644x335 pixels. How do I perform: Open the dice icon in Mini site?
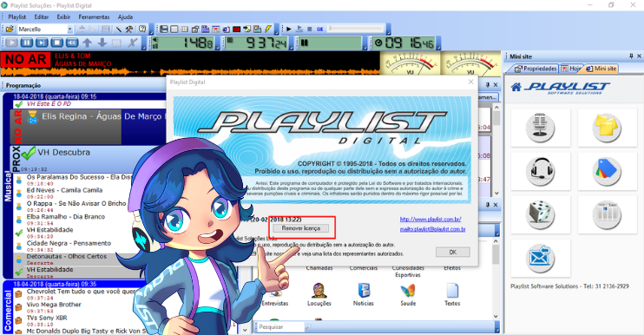(541, 214)
